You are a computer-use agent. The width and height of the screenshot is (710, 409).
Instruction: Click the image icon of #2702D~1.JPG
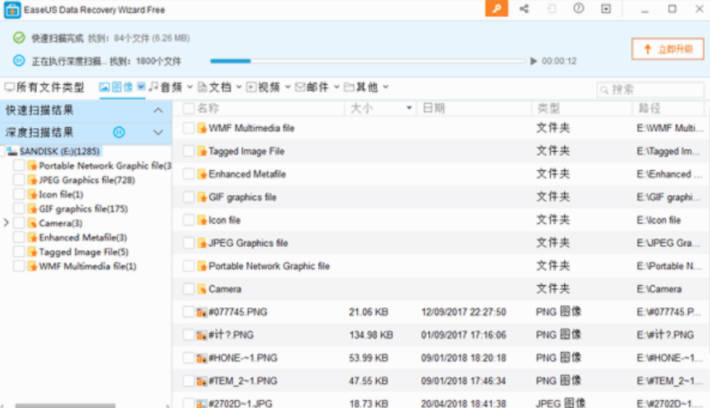click(x=202, y=403)
